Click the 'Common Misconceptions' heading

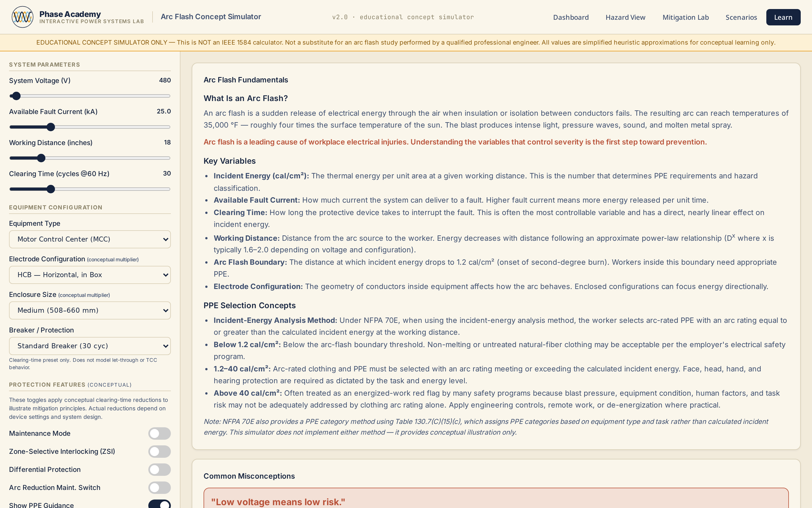tap(249, 476)
